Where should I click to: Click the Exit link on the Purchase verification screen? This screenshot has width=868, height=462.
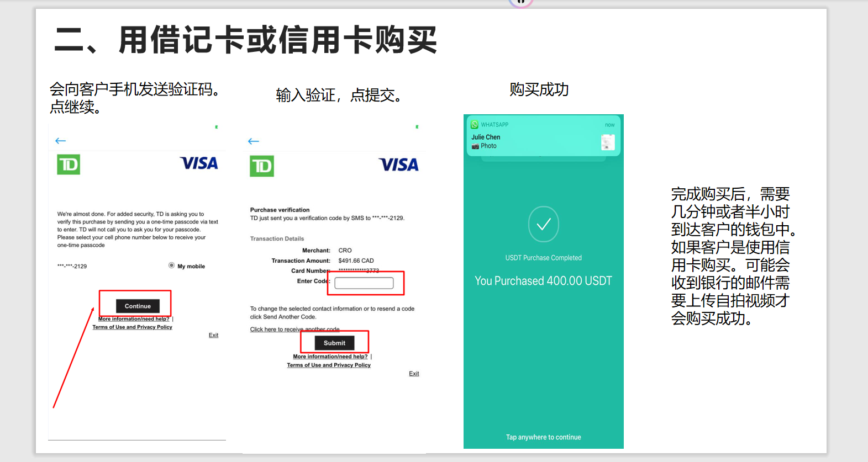click(x=414, y=374)
